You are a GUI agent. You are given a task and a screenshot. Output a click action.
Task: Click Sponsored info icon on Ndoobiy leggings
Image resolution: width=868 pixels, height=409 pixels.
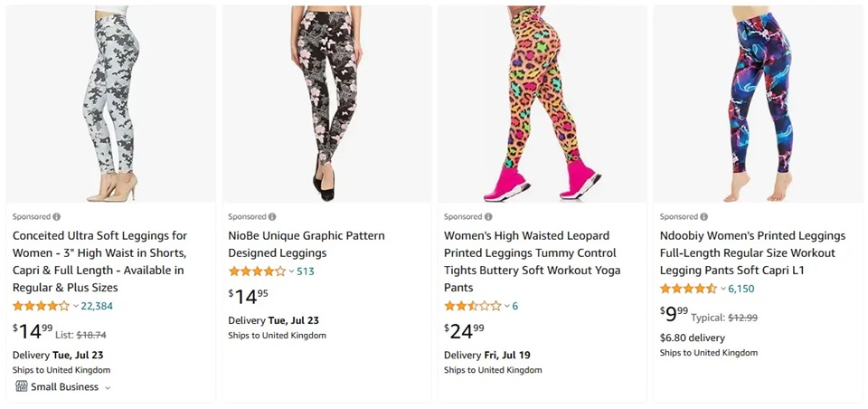point(703,217)
